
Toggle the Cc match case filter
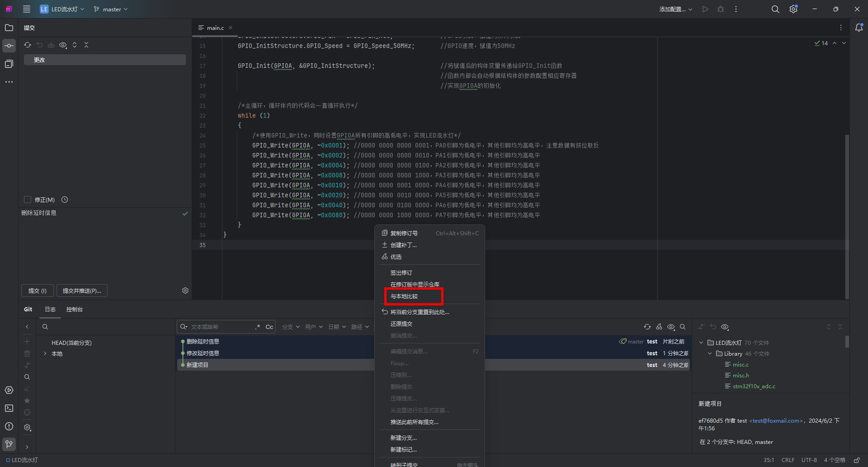tap(269, 327)
